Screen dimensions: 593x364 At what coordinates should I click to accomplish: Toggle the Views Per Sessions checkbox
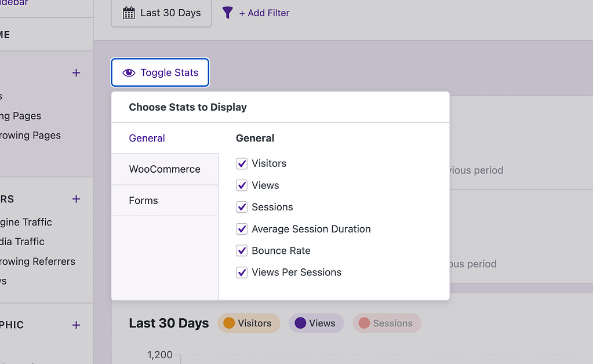[x=242, y=272]
